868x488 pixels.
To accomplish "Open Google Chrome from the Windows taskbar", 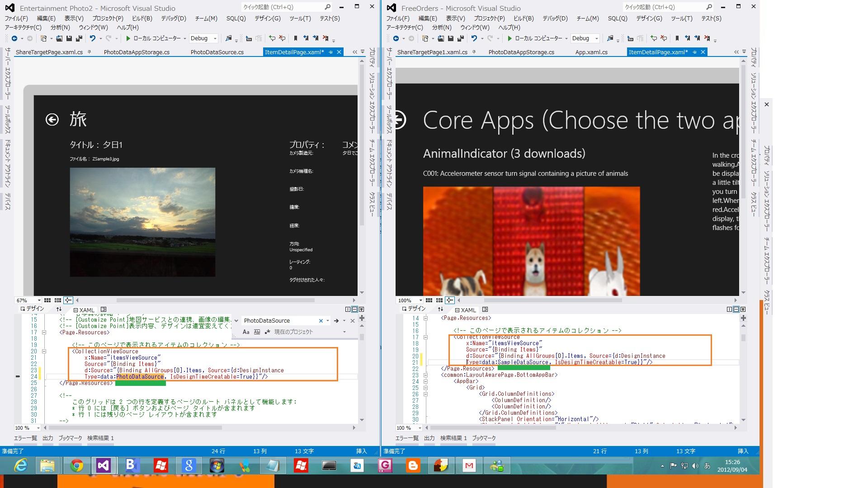I will pyautogui.click(x=76, y=465).
